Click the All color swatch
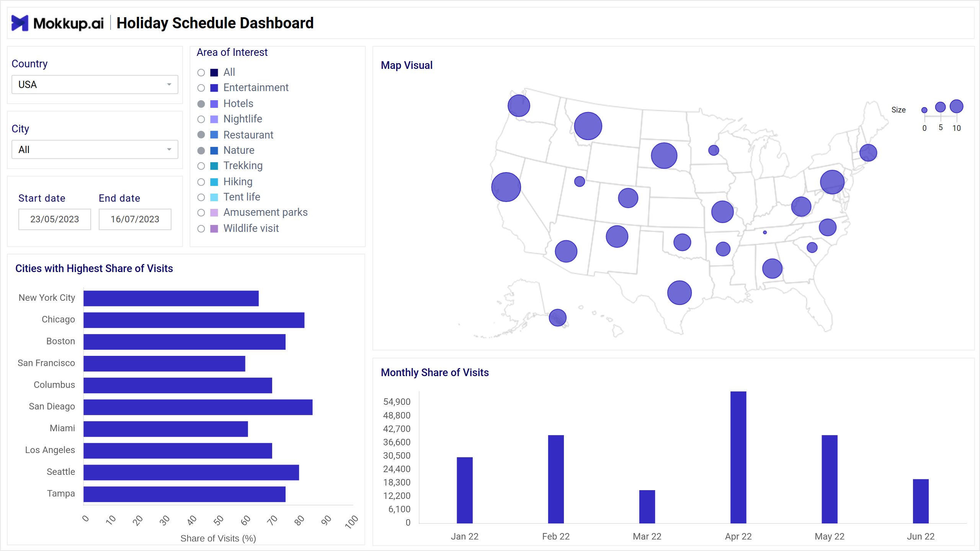 click(214, 73)
